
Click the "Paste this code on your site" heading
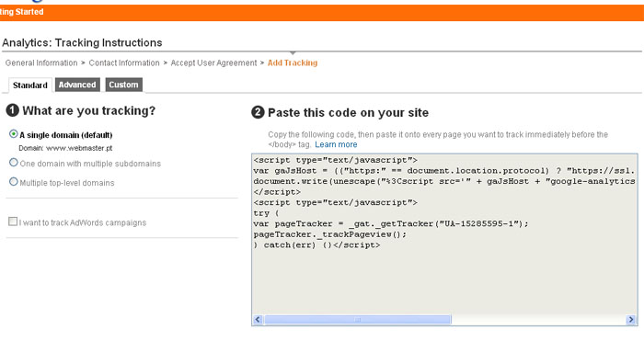pyautogui.click(x=349, y=113)
